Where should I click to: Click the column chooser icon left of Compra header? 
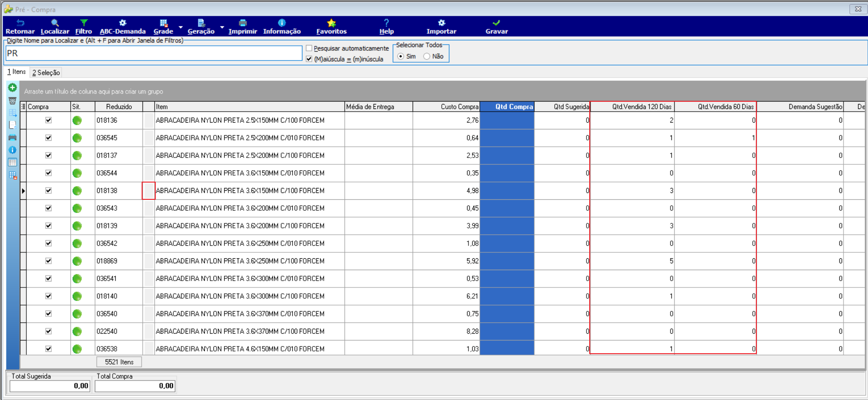(x=23, y=107)
